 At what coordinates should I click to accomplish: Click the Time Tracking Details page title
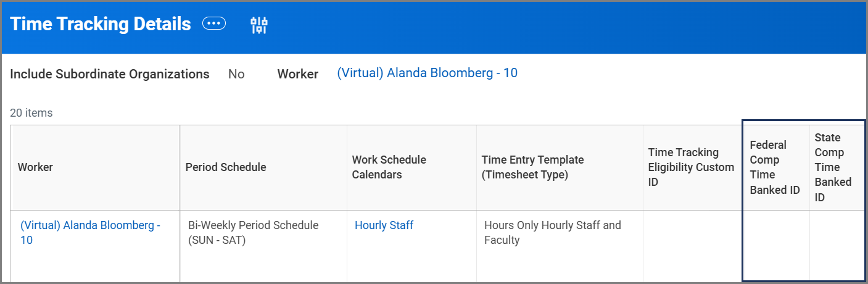pos(101,24)
